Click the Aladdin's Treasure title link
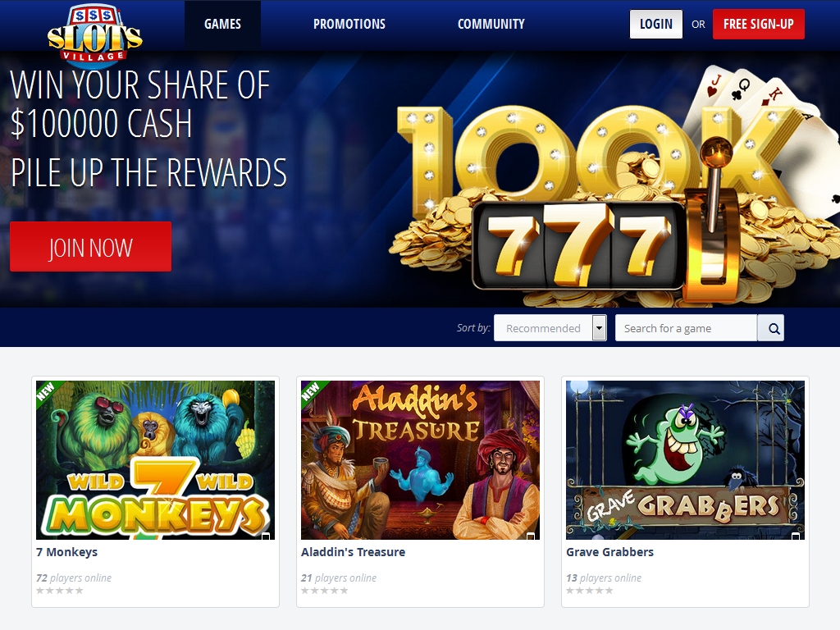The width and height of the screenshot is (840, 630). [353, 552]
